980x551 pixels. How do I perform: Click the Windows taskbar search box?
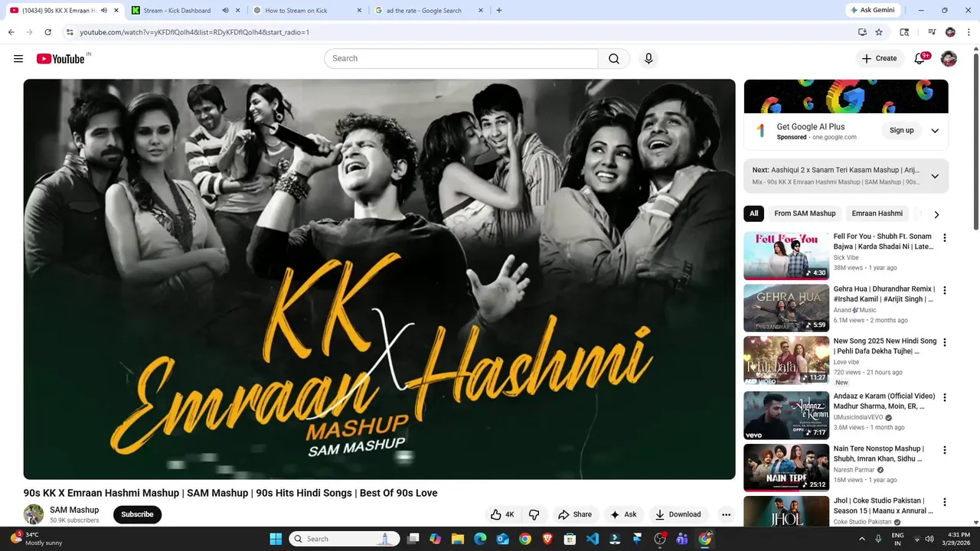pyautogui.click(x=345, y=539)
